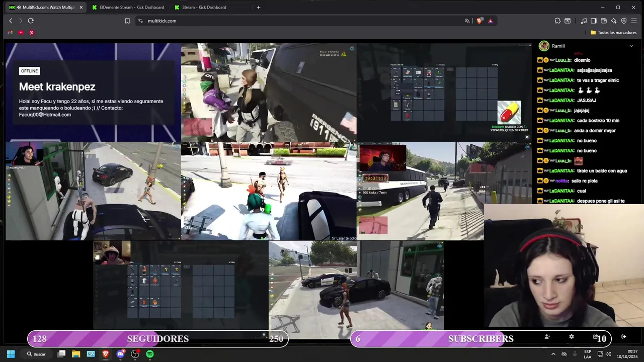Open the tab search icon in toolbar
The height and width of the screenshot is (362, 644).
[568, 21]
